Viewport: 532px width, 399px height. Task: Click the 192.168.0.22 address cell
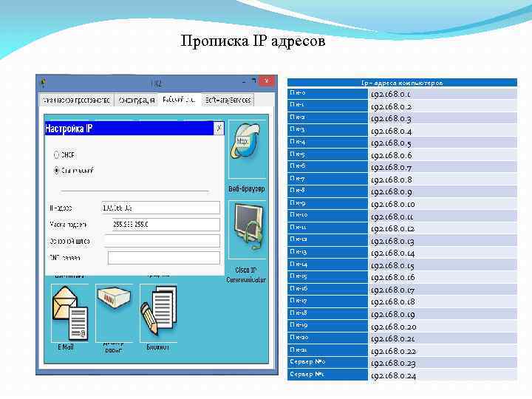(x=443, y=351)
